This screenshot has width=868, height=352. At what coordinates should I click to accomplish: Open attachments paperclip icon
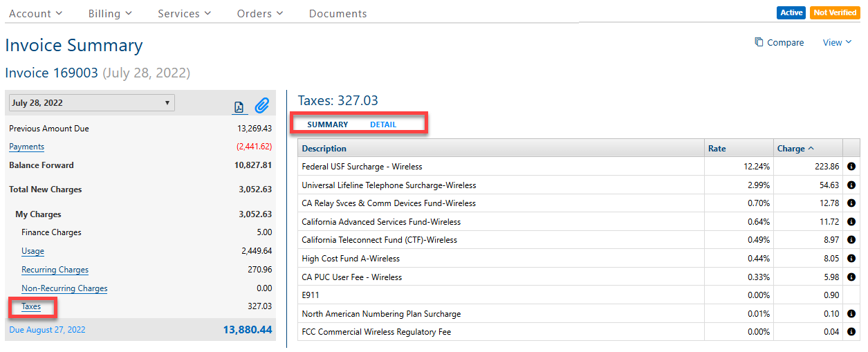pos(261,106)
